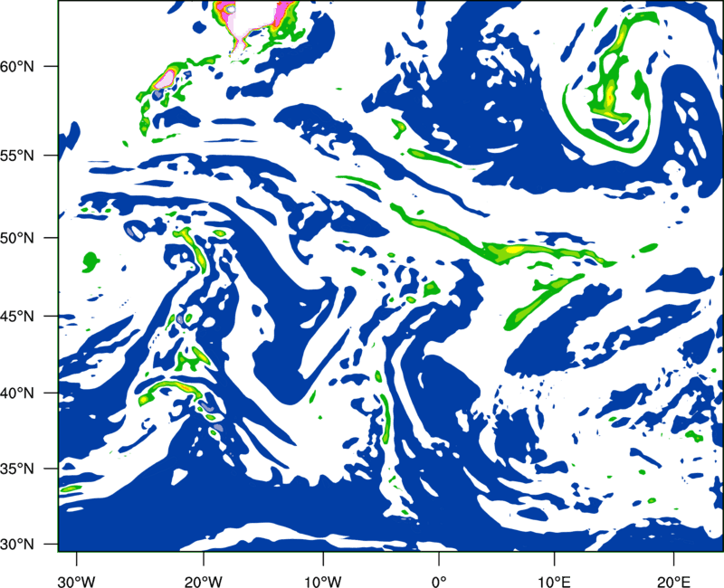
Task: Select the 50°N latitude axis label
Action: pos(17,238)
